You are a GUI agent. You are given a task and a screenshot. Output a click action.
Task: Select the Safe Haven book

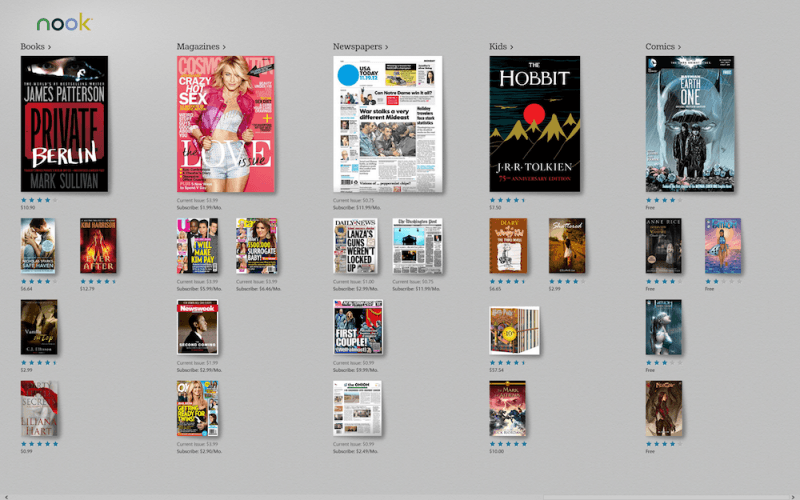38,246
